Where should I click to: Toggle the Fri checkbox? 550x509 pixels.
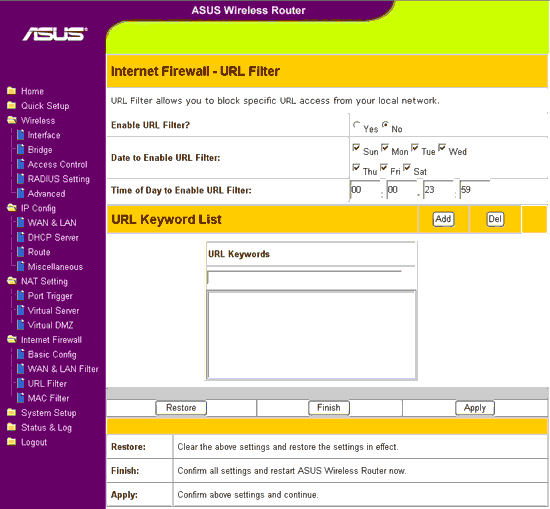pyautogui.click(x=384, y=167)
